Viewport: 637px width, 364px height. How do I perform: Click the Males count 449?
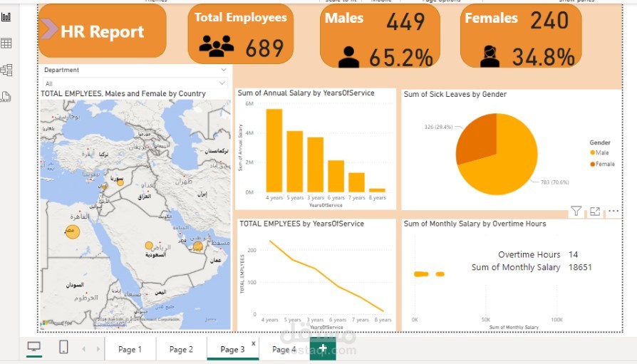click(405, 21)
